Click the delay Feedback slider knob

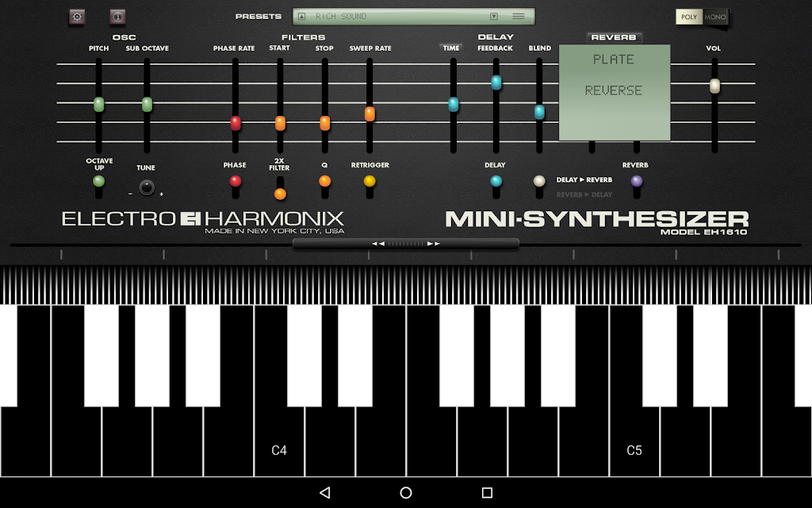(496, 83)
